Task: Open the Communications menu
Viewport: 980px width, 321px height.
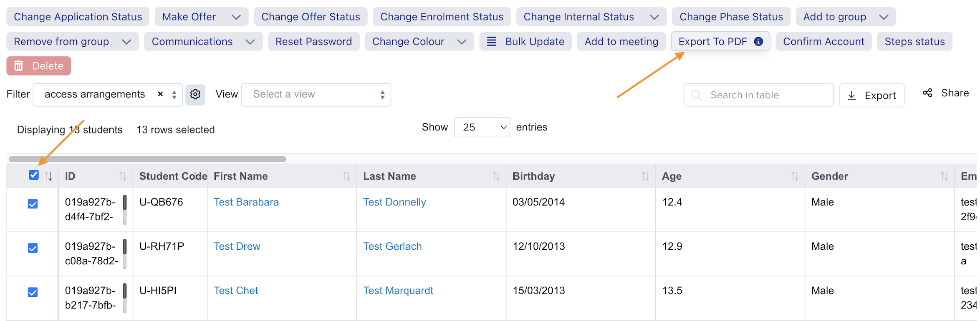Action: tap(203, 41)
